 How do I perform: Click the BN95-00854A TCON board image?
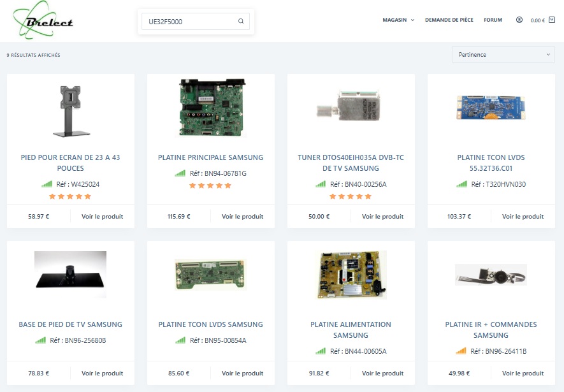[x=210, y=275]
